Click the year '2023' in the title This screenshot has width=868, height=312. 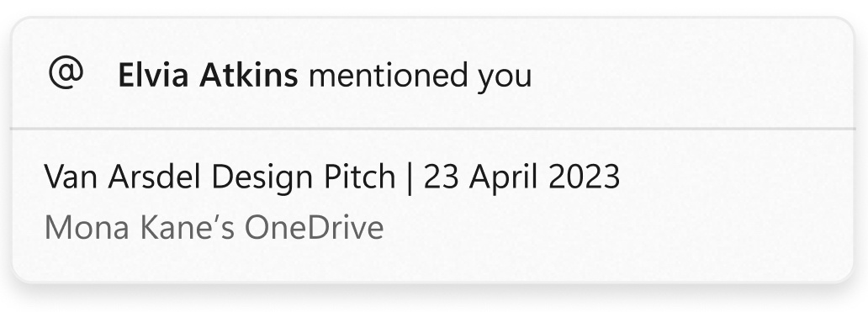585,177
